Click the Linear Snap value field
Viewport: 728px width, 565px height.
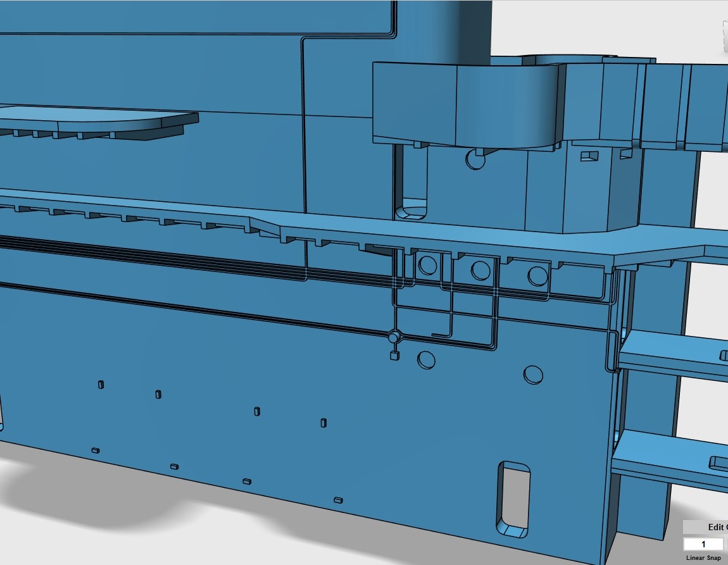click(x=703, y=544)
